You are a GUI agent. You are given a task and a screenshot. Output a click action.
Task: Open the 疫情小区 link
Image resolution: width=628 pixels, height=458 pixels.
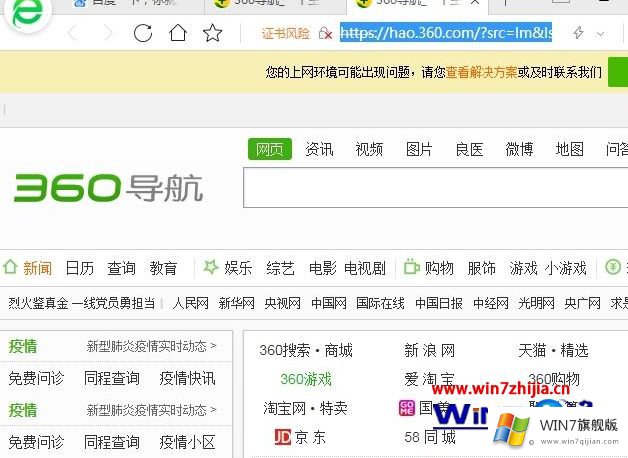(x=187, y=442)
